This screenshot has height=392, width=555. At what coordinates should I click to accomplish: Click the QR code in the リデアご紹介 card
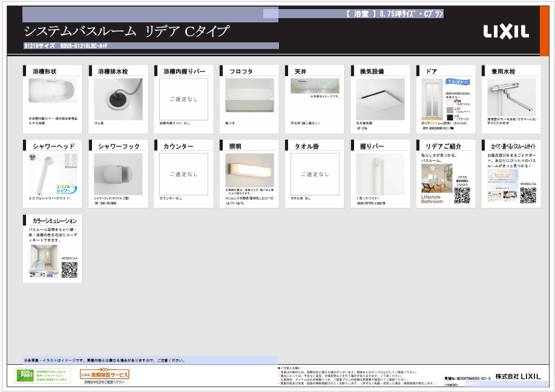[462, 195]
